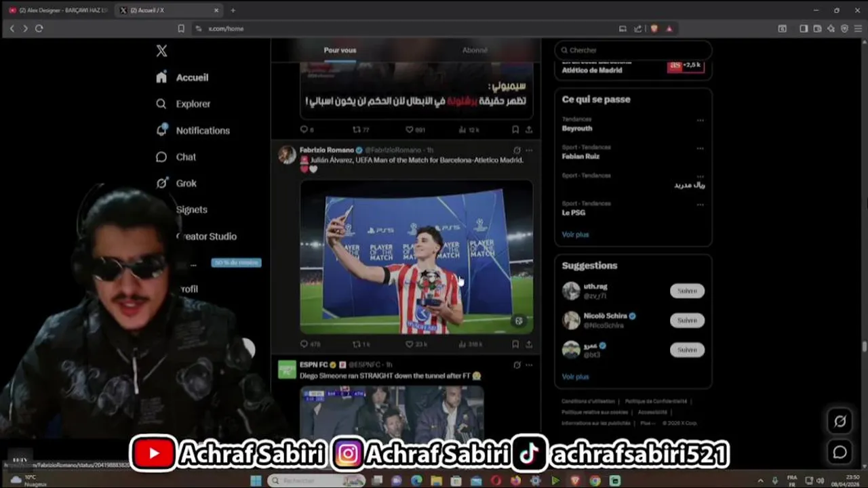
Task: Open the Le PSG trending topic
Action: [x=574, y=212]
